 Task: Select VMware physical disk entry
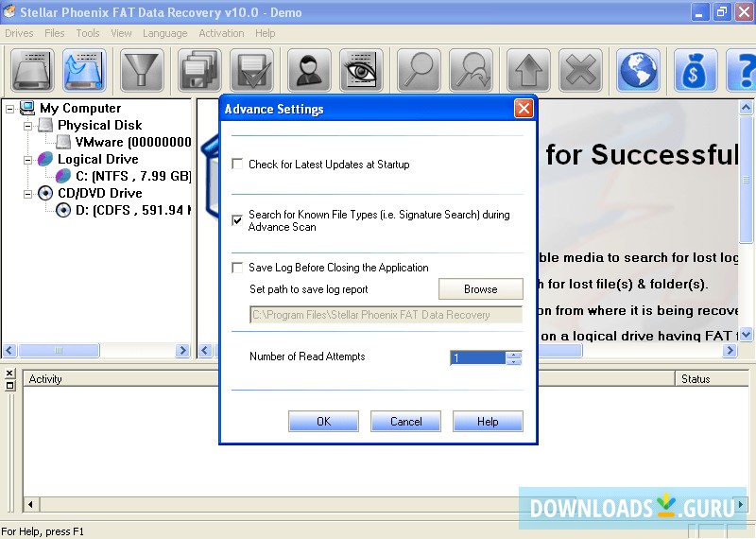pos(124,142)
